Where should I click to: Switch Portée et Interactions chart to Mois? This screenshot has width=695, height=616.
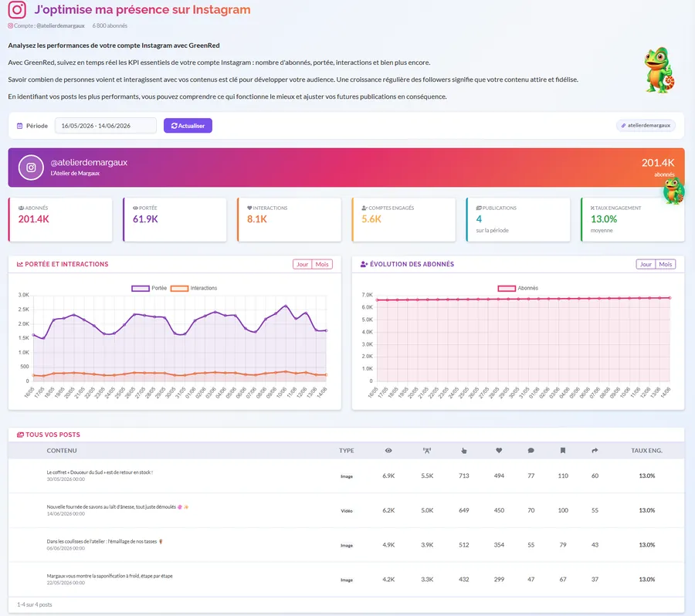[322, 264]
